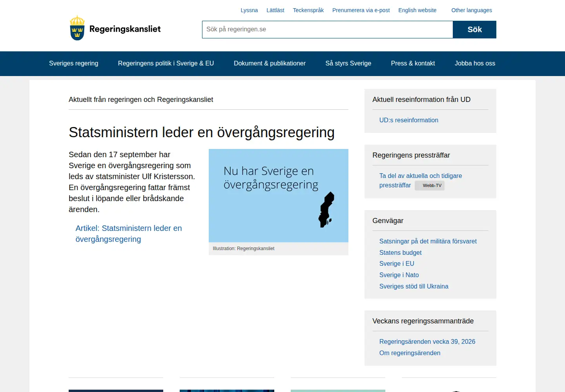Open Satsningar på det militära försvaret
The width and height of the screenshot is (565, 392).
coord(428,241)
